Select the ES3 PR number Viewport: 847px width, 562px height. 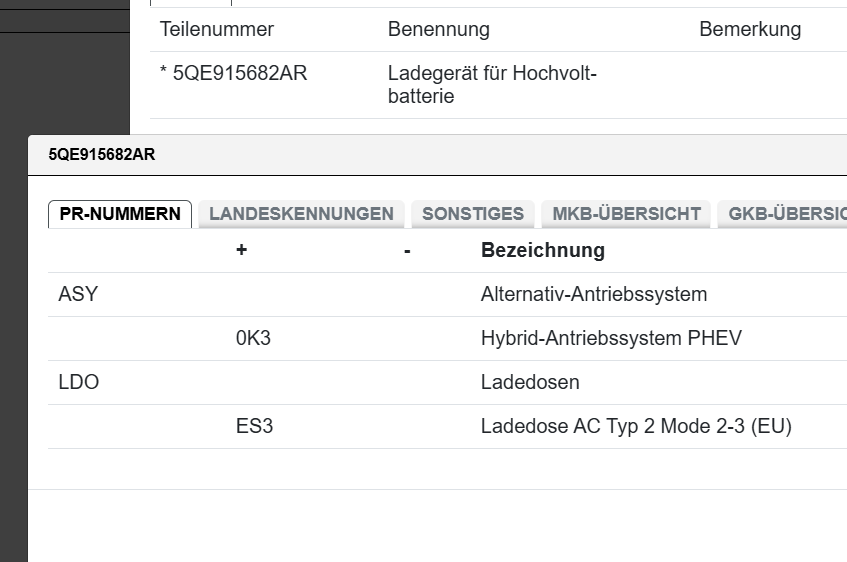click(254, 427)
